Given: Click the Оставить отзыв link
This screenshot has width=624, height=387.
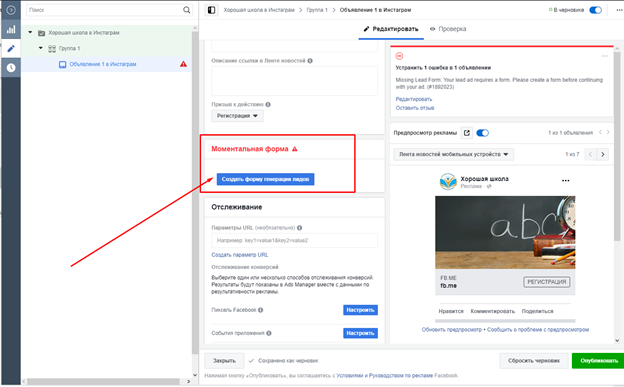Looking at the screenshot, I should tap(415, 108).
